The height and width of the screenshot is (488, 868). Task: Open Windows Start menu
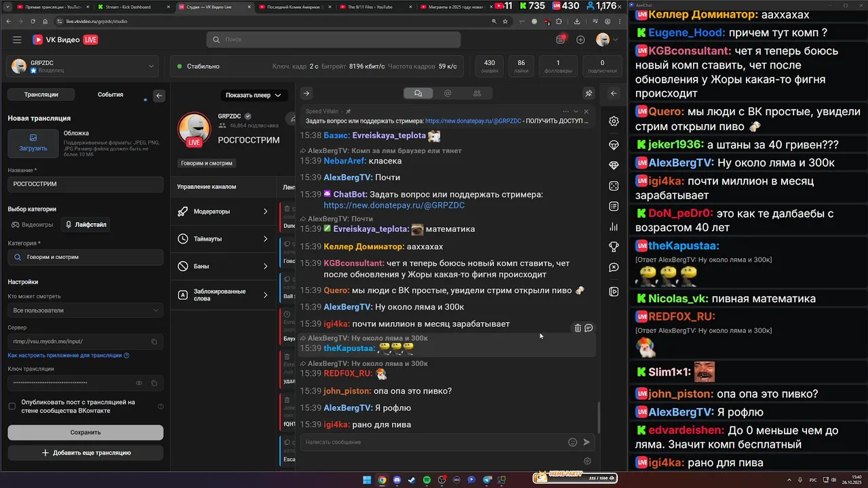pyautogui.click(x=367, y=480)
